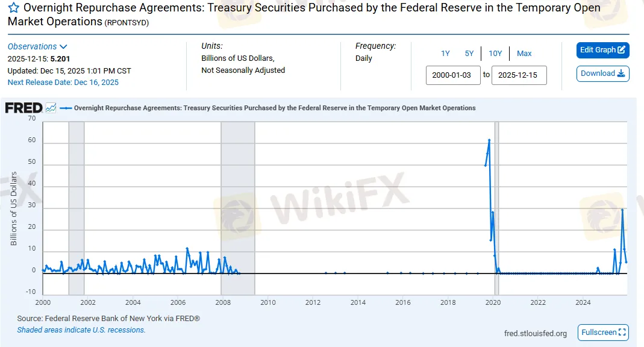Click the star icon to bookmark the series

(12, 8)
